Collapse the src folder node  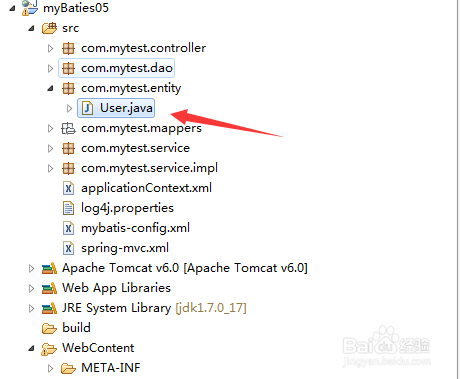(31, 29)
